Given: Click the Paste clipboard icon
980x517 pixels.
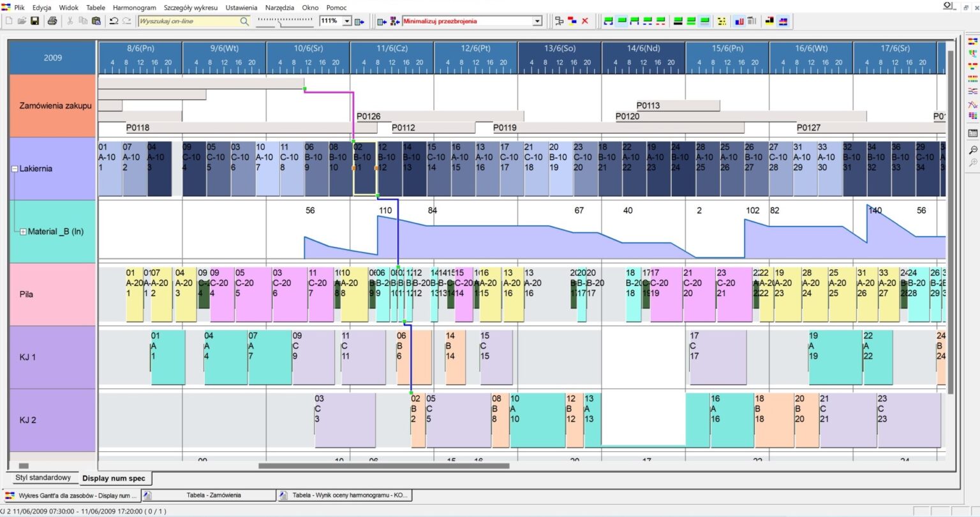Looking at the screenshot, I should click(96, 21).
